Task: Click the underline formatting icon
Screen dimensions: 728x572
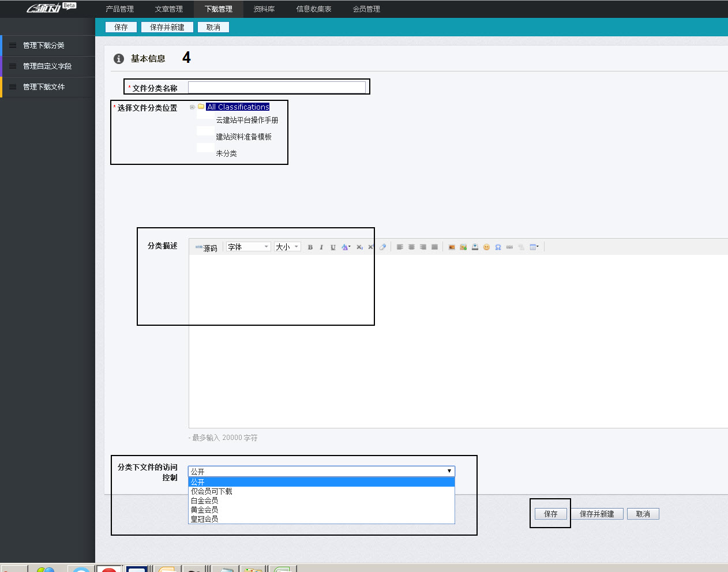Action: click(x=333, y=247)
